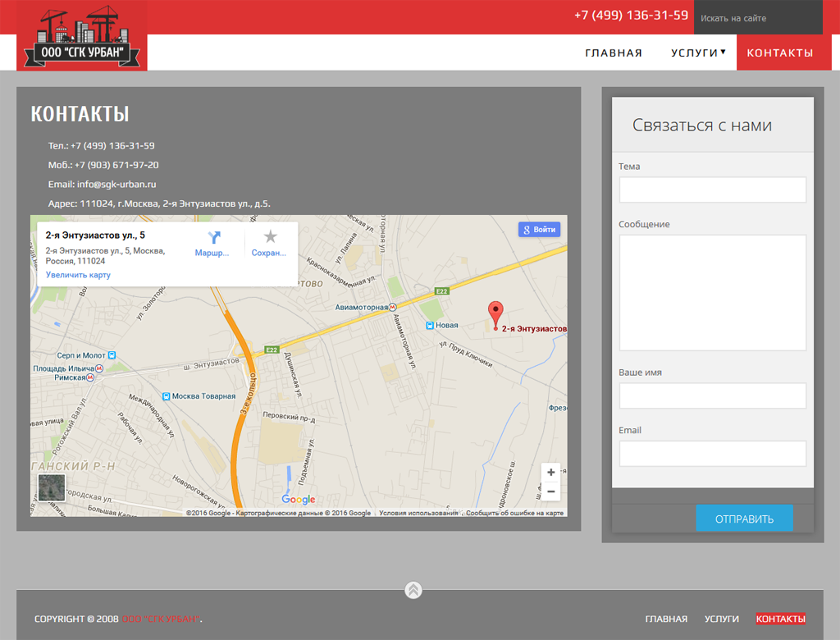840x640 pixels.
Task: Switch to satellite view thumbnail
Action: pyautogui.click(x=52, y=487)
